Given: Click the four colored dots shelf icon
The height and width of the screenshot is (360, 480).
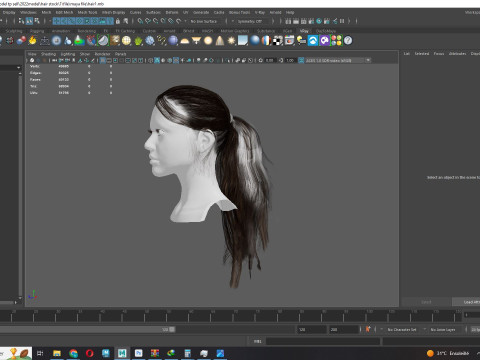Looking at the screenshot, I should tap(336, 41).
